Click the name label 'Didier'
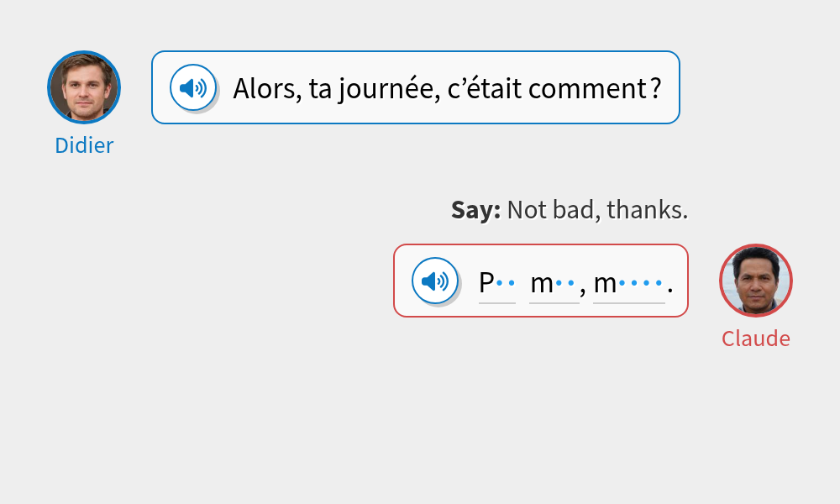840x504 pixels. [x=84, y=145]
